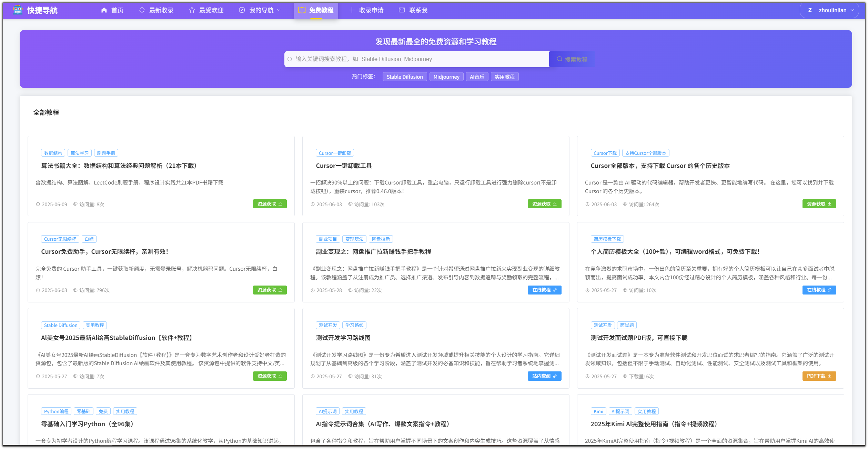
Task: Click the 面试题 tag
Action: [x=627, y=325]
